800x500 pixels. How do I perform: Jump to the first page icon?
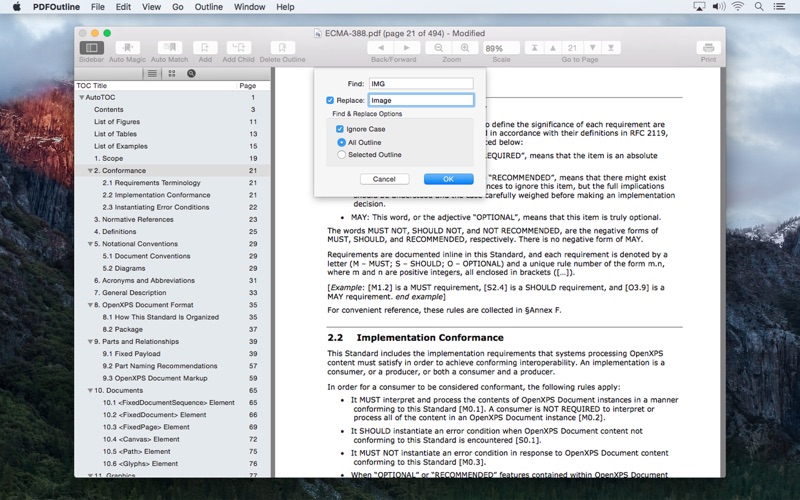coord(534,48)
